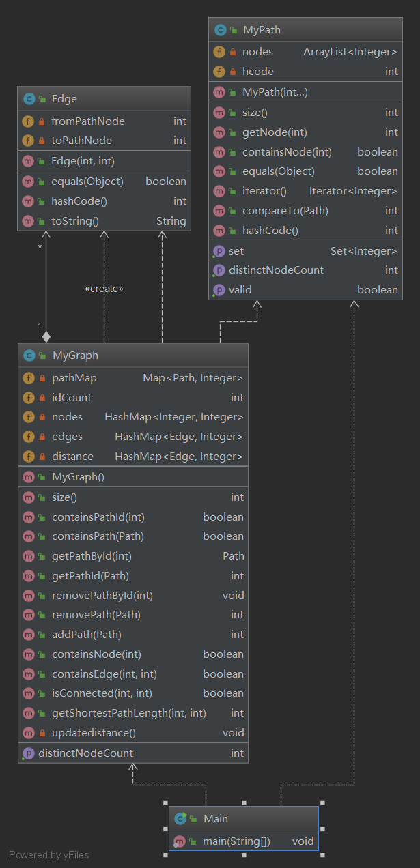Click the property icon next to distinctNodeCount in MyGraph
The image size is (420, 868).
(28, 753)
